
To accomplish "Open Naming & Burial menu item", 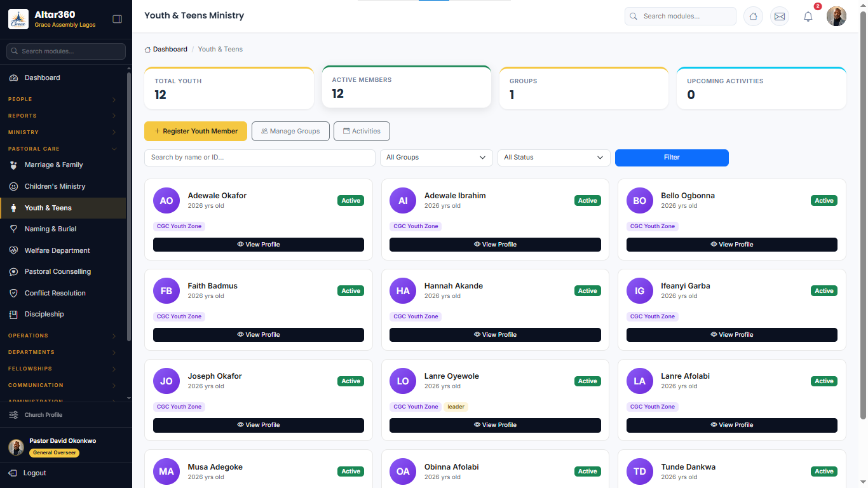I will click(62, 229).
